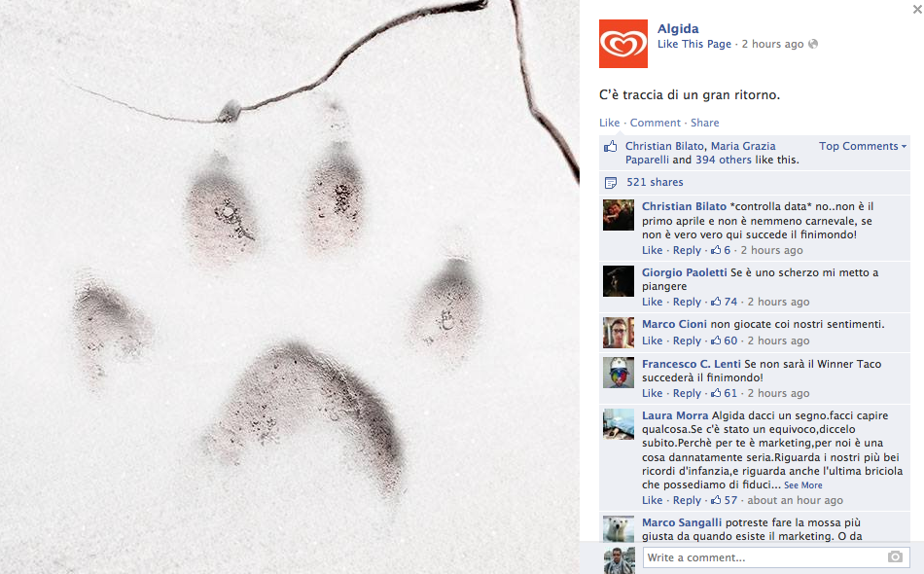This screenshot has width=924, height=574.
Task: Like the Algida post
Action: tap(609, 123)
